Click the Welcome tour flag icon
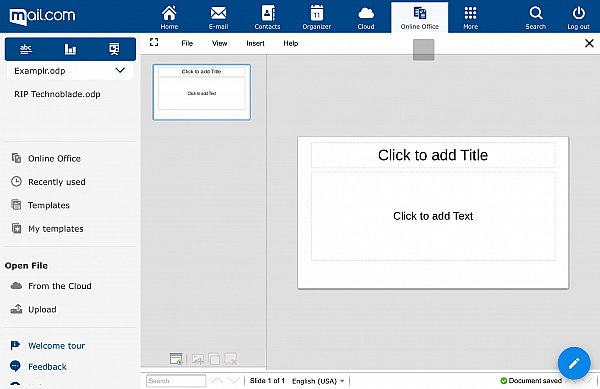 [15, 345]
